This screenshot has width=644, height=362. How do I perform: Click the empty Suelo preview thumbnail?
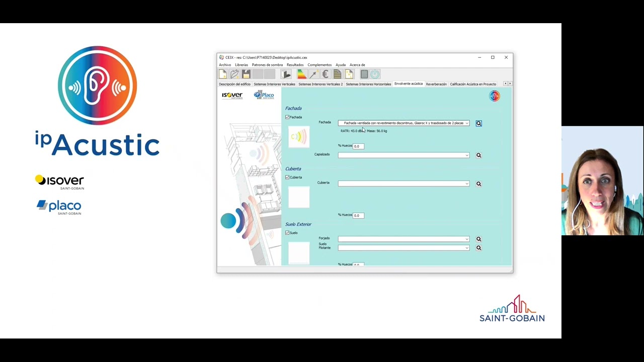[x=299, y=253]
